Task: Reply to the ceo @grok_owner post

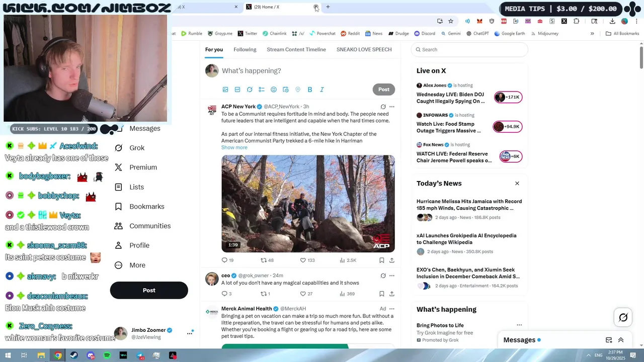Action: coord(226,294)
